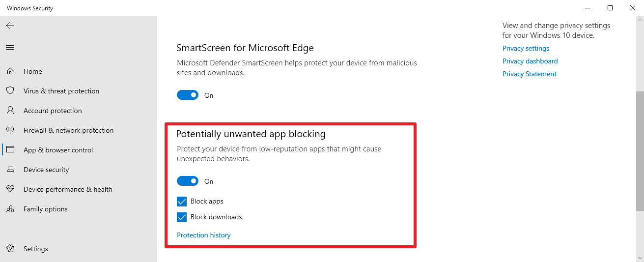Click the Virus & threat protection shield icon

pyautogui.click(x=10, y=91)
